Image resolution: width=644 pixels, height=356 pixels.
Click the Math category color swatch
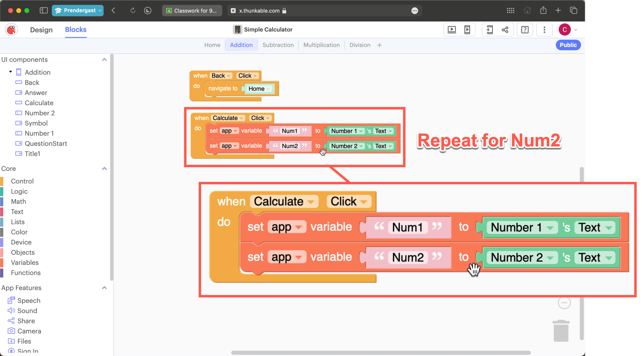tap(2, 201)
